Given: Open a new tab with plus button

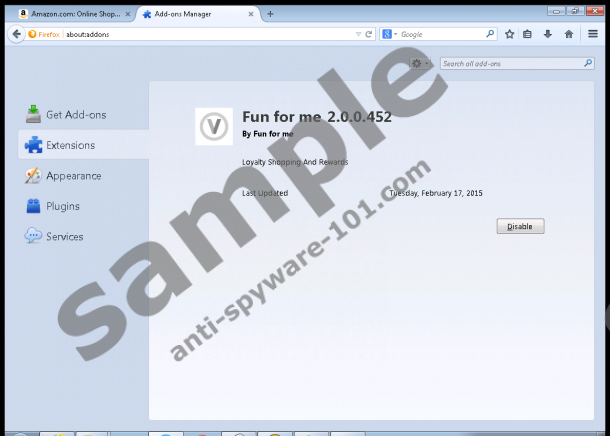Looking at the screenshot, I should [270, 13].
